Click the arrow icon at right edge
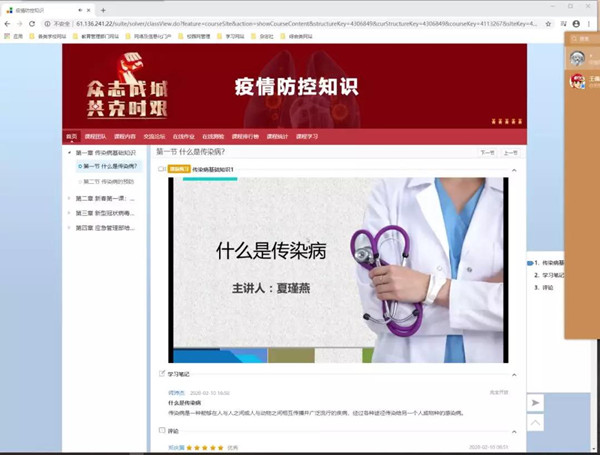This screenshot has width=600, height=455. coord(536,402)
